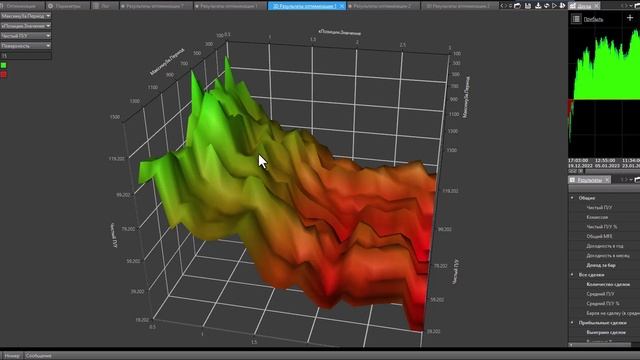
Task: Close the Доход chart panel tab
Action: click(x=596, y=6)
